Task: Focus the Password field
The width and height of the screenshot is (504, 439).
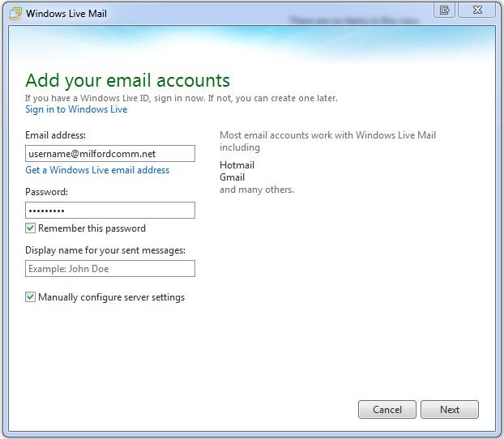Action: 110,210
